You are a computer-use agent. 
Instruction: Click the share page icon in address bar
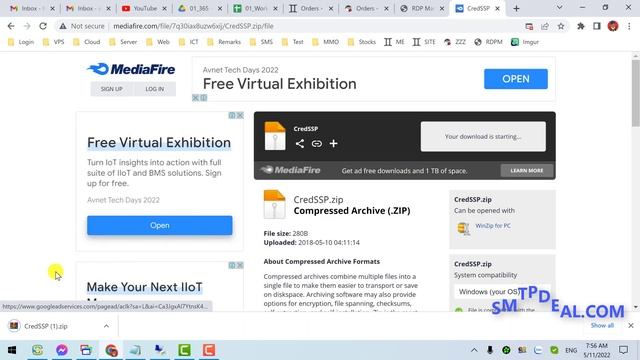pos(545,26)
